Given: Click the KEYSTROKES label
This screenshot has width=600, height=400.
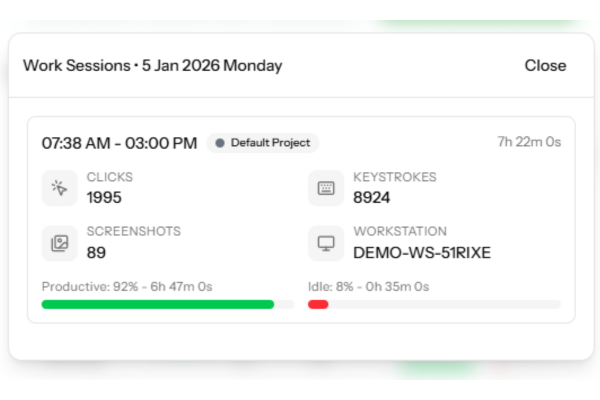Looking at the screenshot, I should point(395,177).
